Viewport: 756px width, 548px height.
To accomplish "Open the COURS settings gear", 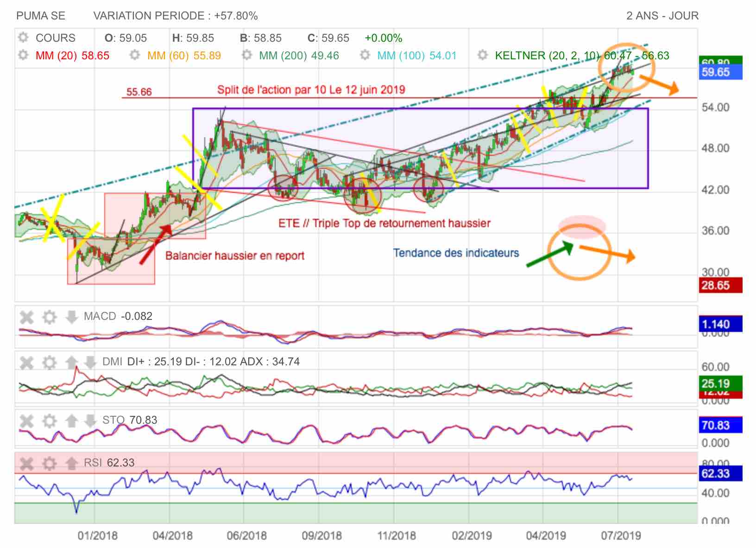I will [x=23, y=38].
